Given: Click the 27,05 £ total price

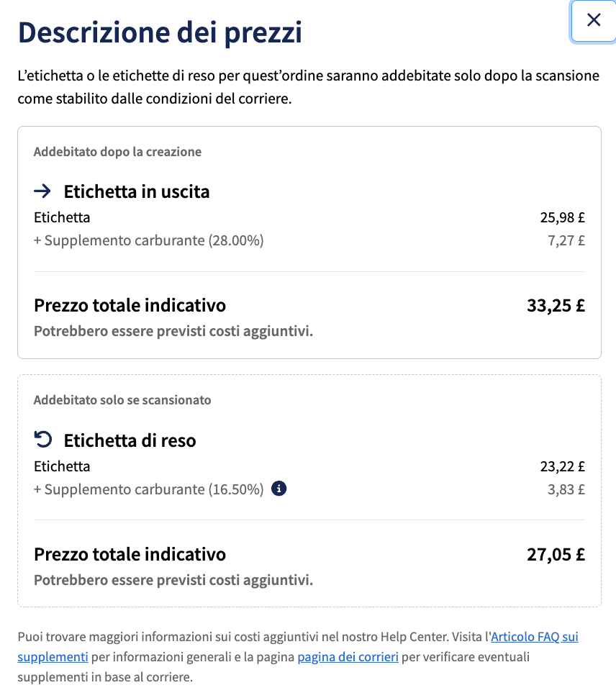Looking at the screenshot, I should tap(556, 554).
